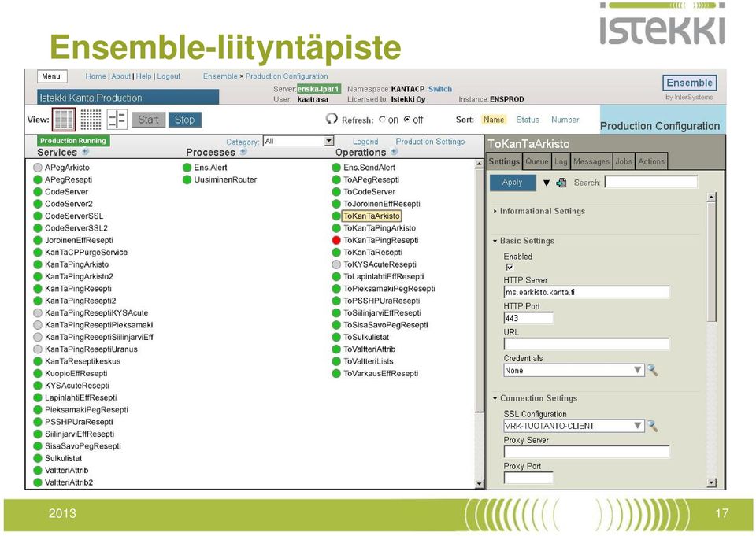The width and height of the screenshot is (756, 536).
Task: Click the Start production button
Action: click(149, 120)
